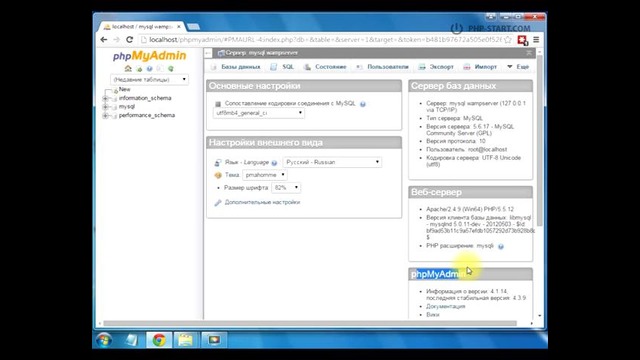Screen dimensions: 640x360
Task: Open the Windows Start menu
Action: tap(104, 340)
